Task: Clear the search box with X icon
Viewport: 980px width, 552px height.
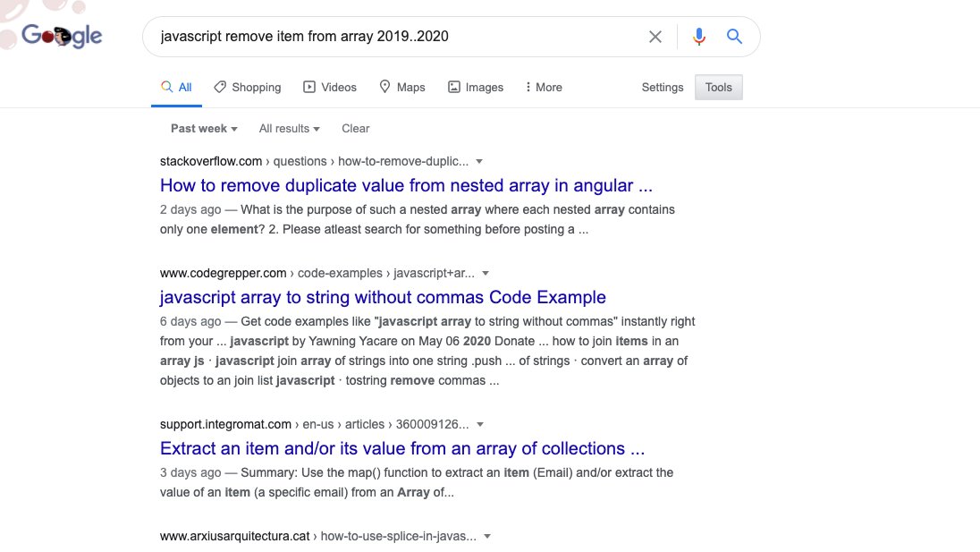Action: (655, 37)
